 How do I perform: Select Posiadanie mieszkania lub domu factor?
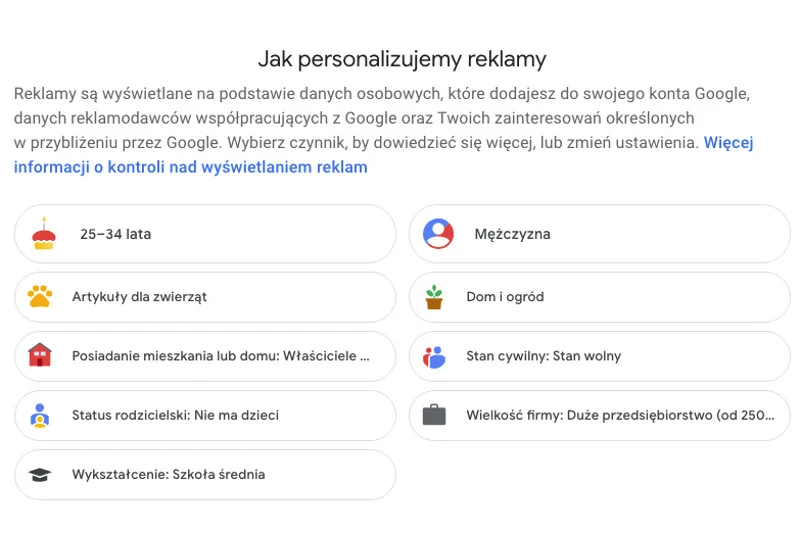205,356
